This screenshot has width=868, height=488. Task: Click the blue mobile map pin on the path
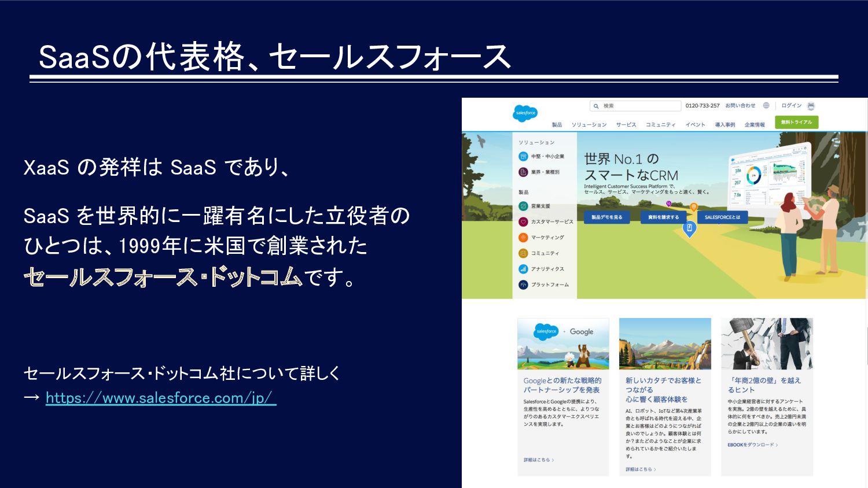pyautogui.click(x=689, y=229)
